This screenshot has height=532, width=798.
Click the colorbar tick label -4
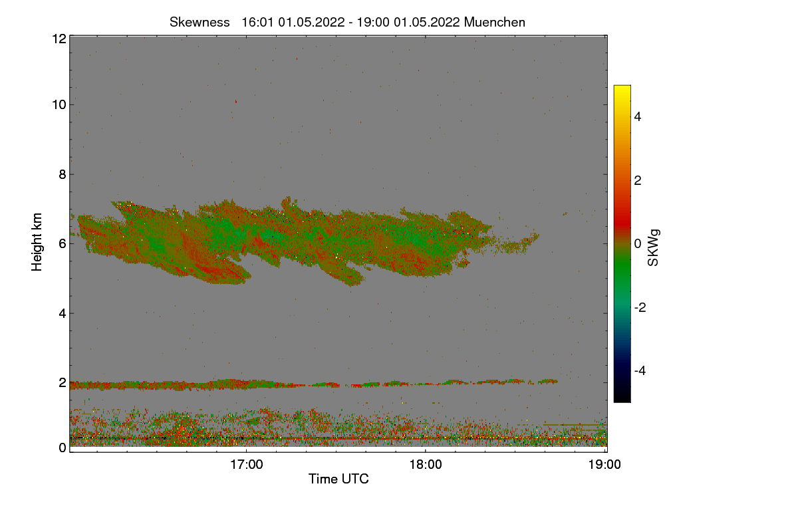coord(639,370)
